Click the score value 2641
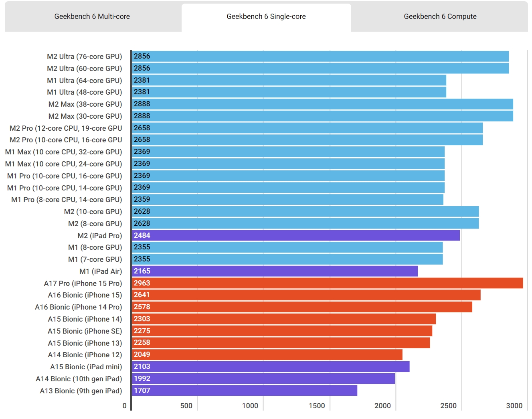This screenshot has height=419, width=532. [142, 295]
